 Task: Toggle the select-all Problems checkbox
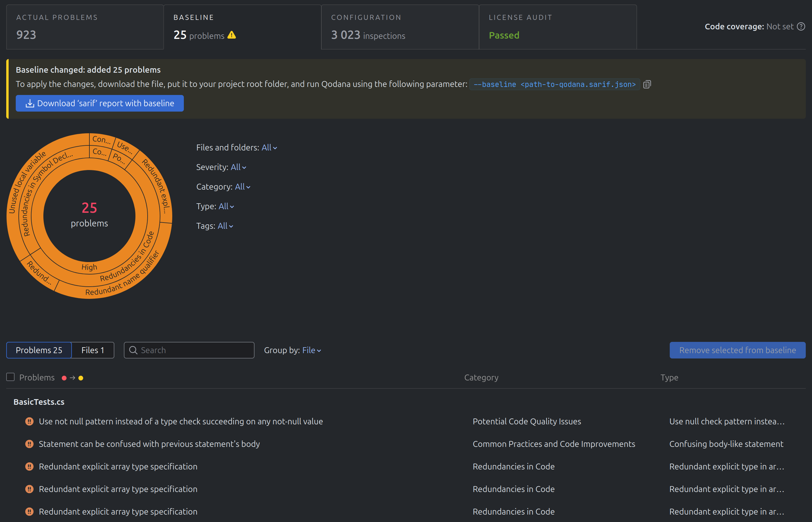click(10, 377)
